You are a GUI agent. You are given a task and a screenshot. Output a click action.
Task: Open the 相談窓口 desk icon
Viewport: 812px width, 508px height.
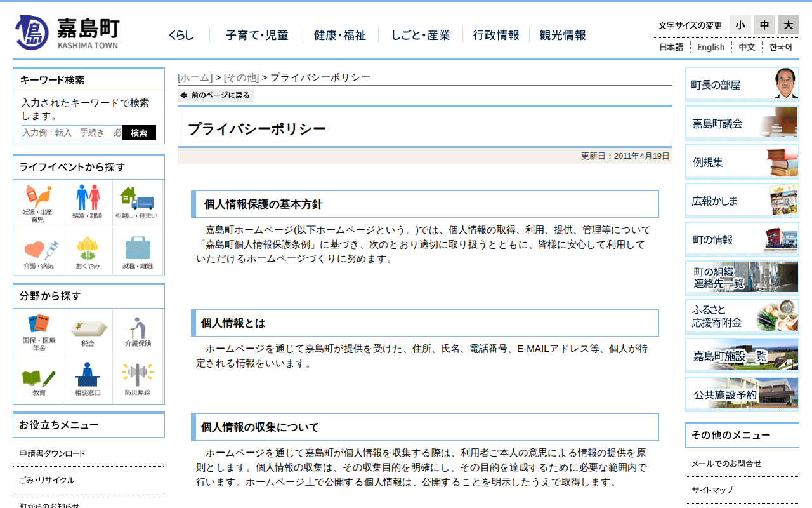coord(88,380)
